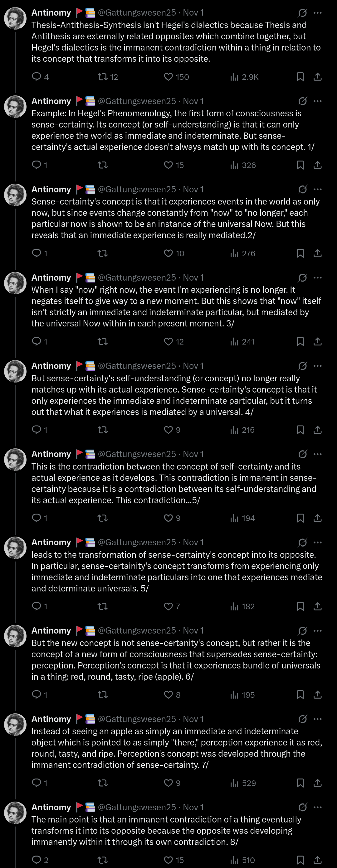Viewport: 337px width, 868px height.
Task: Like the tweet with 150 likes
Action: point(168,77)
